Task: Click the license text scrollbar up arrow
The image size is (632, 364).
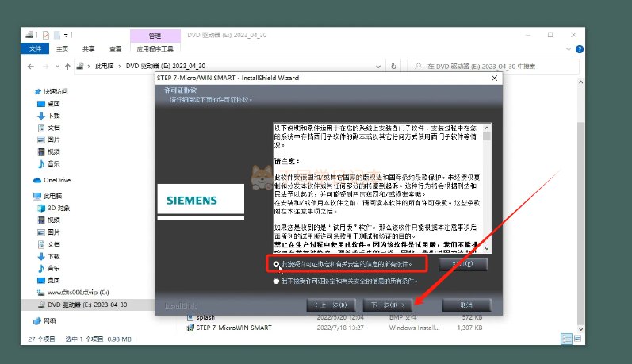Action: (x=487, y=128)
